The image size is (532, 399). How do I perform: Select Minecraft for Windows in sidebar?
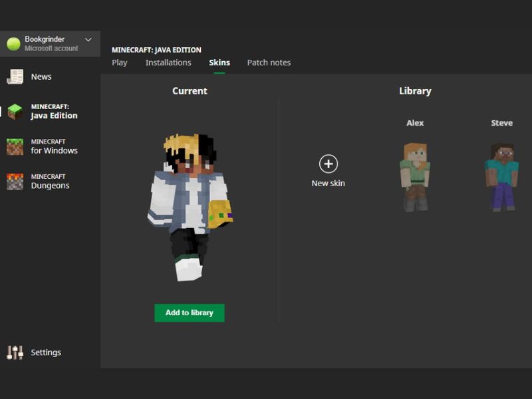[55, 146]
